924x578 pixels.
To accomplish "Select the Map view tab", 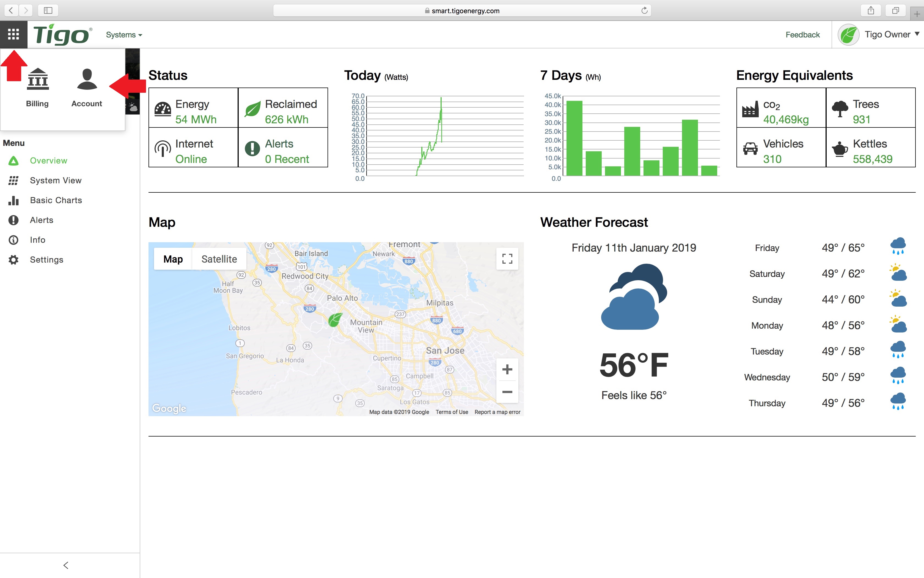I will pyautogui.click(x=173, y=259).
